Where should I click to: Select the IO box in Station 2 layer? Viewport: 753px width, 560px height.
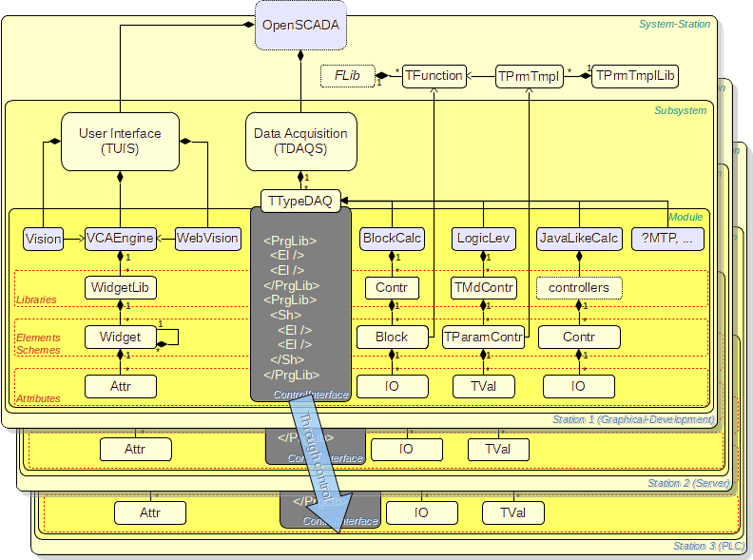click(407, 450)
